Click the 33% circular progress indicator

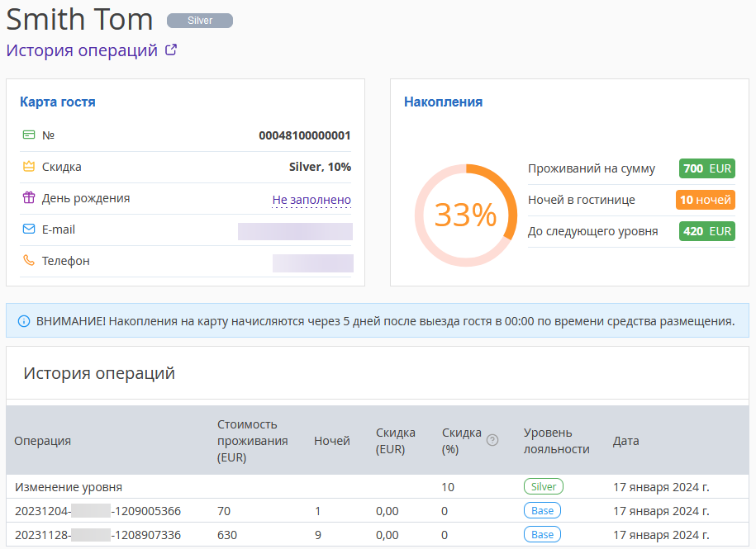tap(466, 215)
